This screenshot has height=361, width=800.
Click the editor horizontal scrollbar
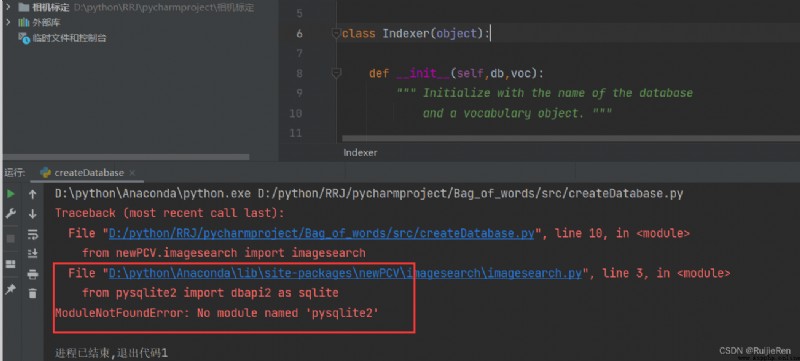tap(570, 138)
